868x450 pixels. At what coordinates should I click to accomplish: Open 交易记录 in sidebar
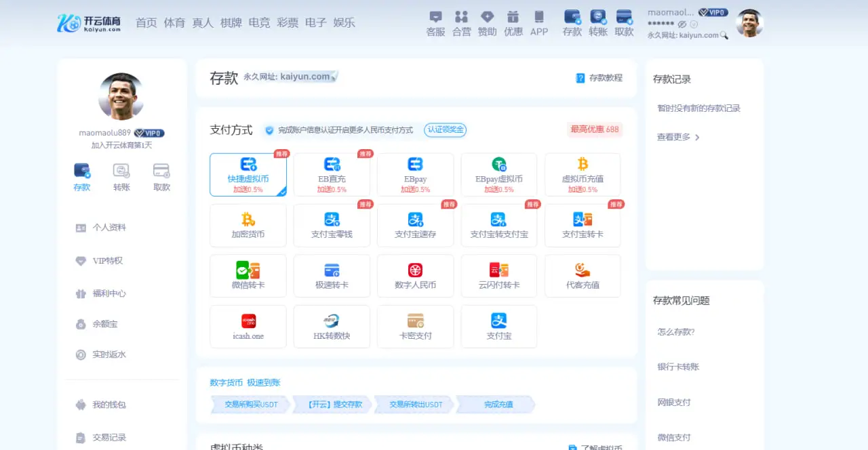[100, 437]
